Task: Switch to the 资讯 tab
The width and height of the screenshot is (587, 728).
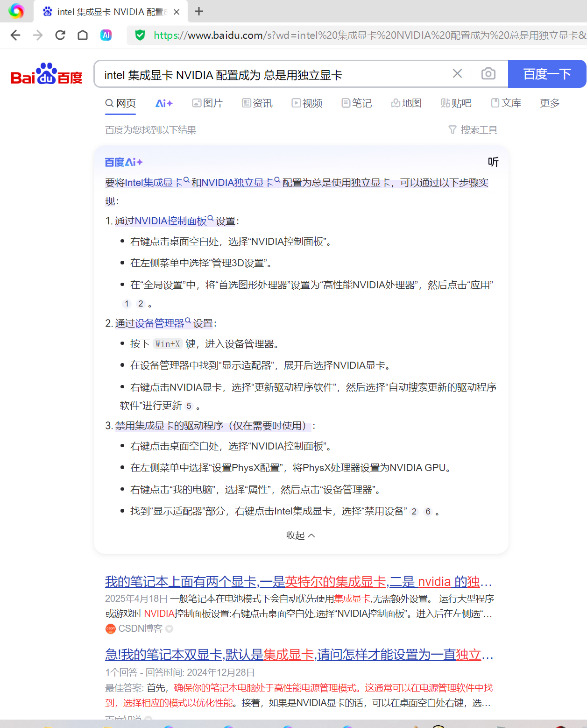Action: click(257, 103)
